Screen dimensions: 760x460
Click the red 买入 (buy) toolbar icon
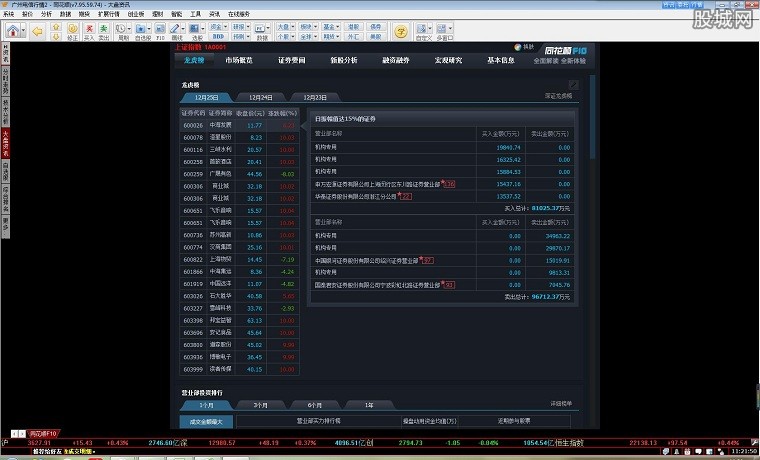[x=89, y=31]
